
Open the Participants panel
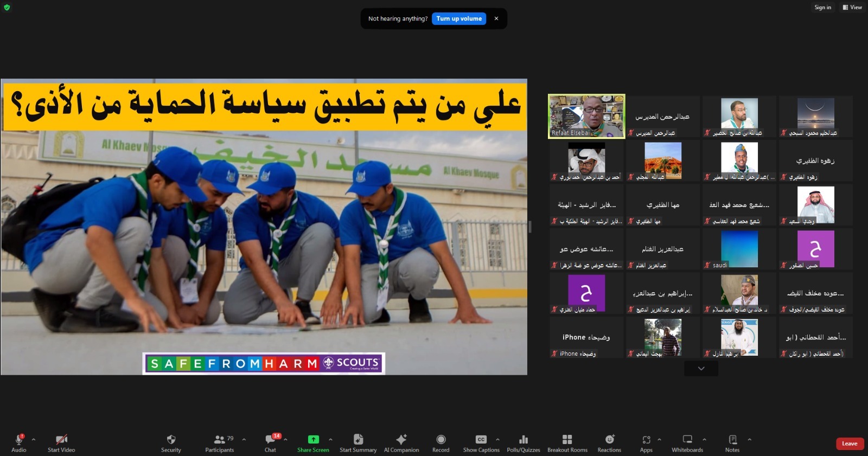(x=220, y=440)
